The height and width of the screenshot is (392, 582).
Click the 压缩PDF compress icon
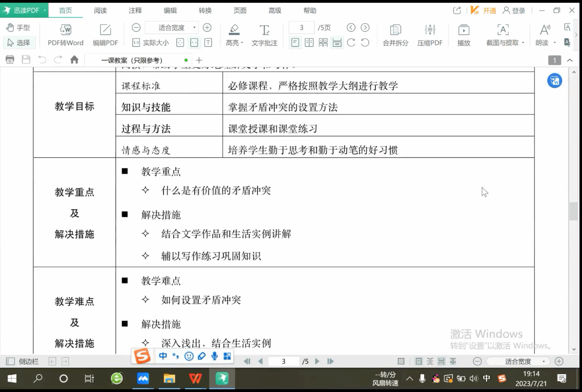pos(430,30)
